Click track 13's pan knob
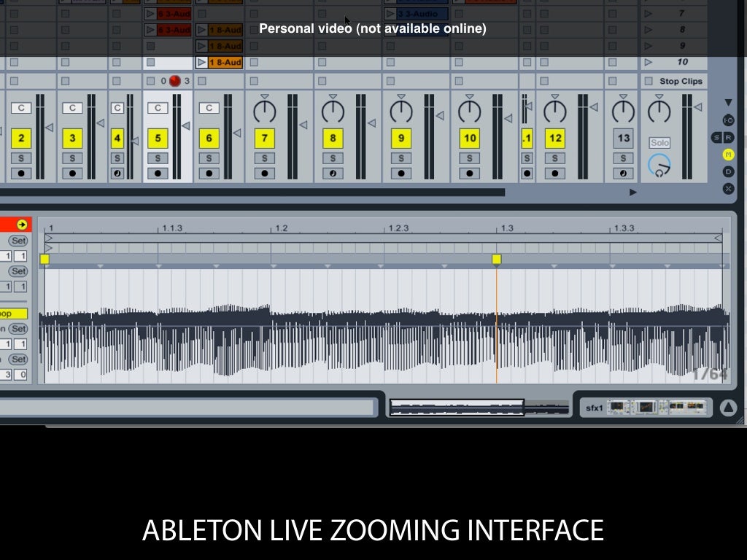Image resolution: width=747 pixels, height=560 pixels. pos(623,112)
